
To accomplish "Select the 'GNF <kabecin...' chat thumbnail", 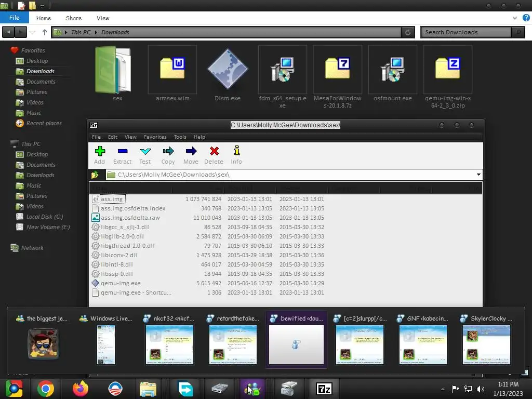I will click(x=423, y=339).
